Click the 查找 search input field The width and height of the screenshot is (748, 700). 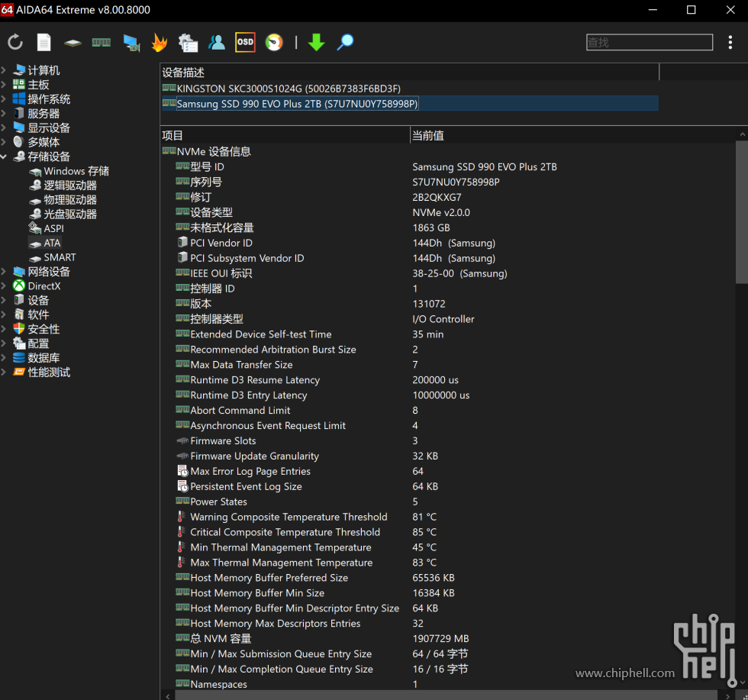[649, 43]
